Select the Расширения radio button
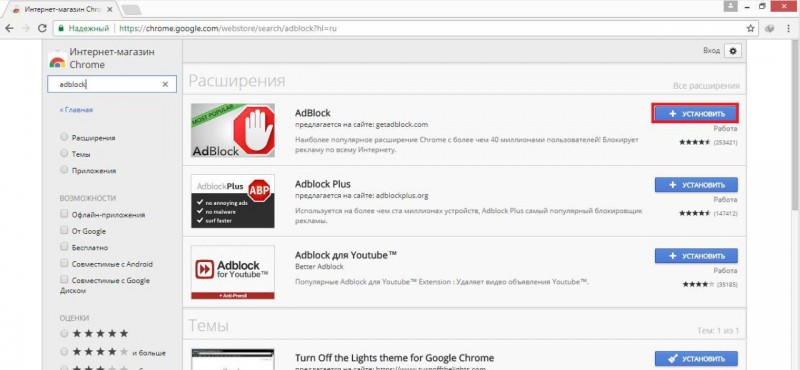Image resolution: width=800 pixels, height=370 pixels. tap(64, 137)
